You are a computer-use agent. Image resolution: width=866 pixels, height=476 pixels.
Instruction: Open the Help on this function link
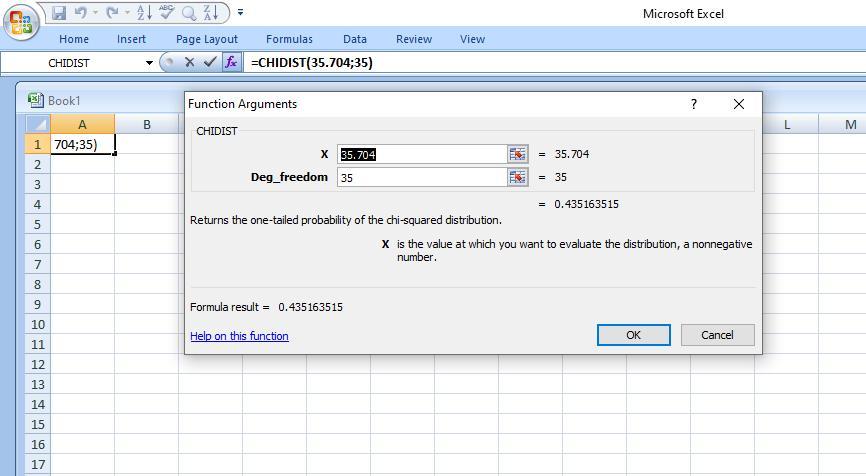click(x=239, y=336)
